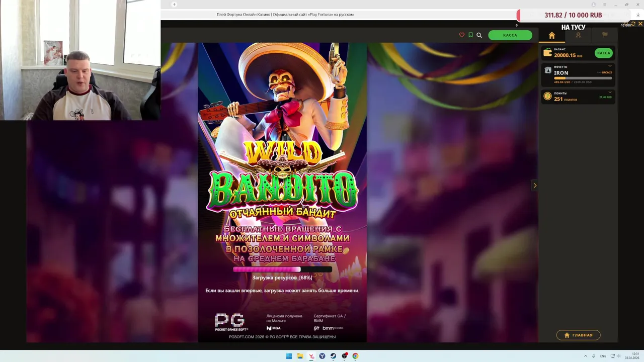This screenshot has width=644, height=362.
Task: Switch to the home tab in the sidebar
Action: [x=552, y=35]
